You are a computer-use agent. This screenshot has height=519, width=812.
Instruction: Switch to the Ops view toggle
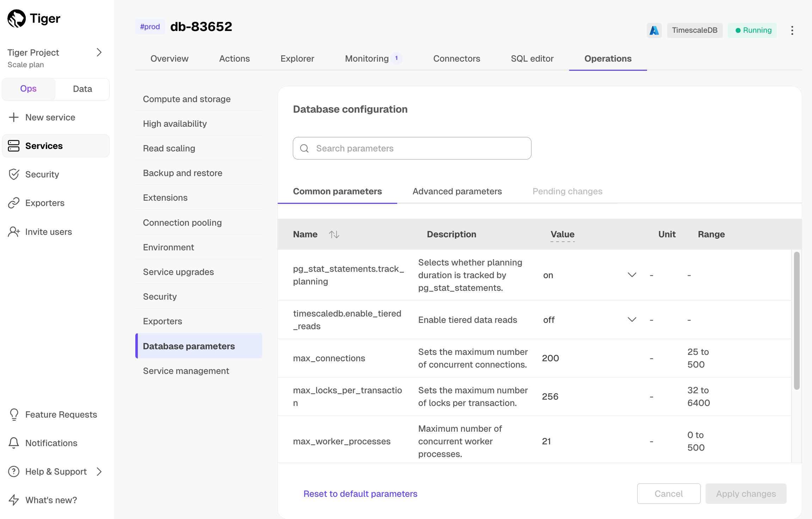29,89
